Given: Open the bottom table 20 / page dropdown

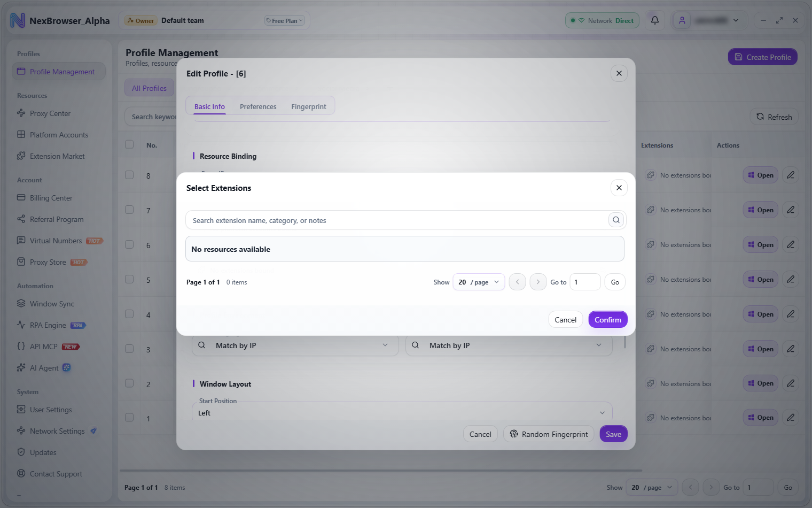Looking at the screenshot, I should pyautogui.click(x=652, y=487).
